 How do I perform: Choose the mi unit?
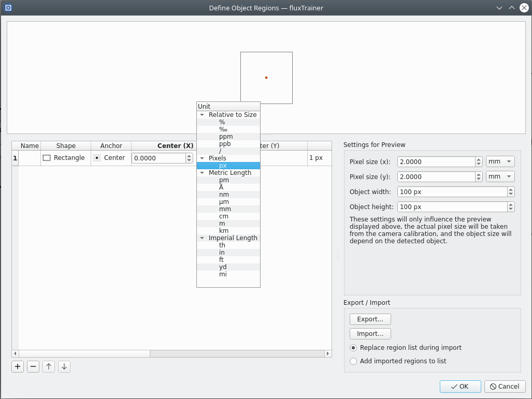[228, 274]
